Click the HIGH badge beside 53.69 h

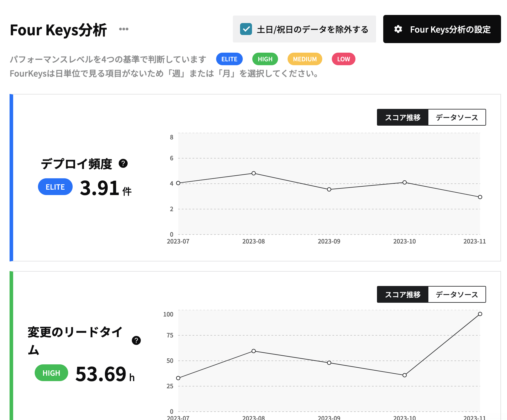[51, 373]
